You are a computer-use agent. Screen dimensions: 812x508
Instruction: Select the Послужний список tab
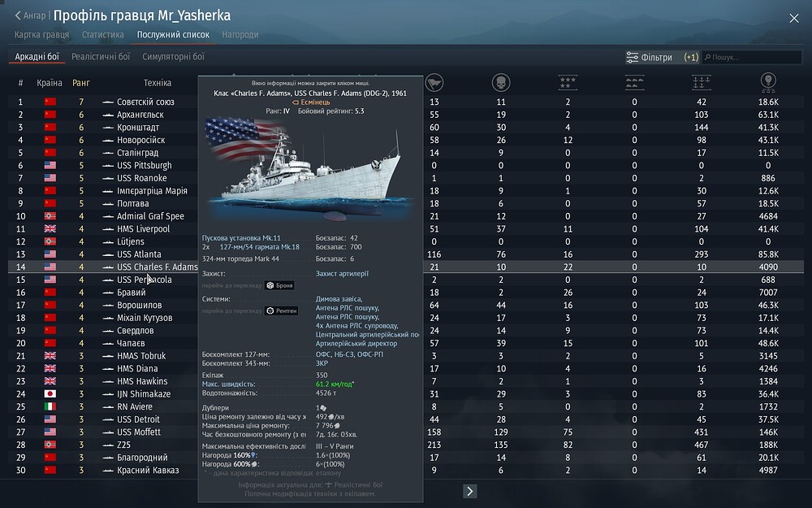173,35
